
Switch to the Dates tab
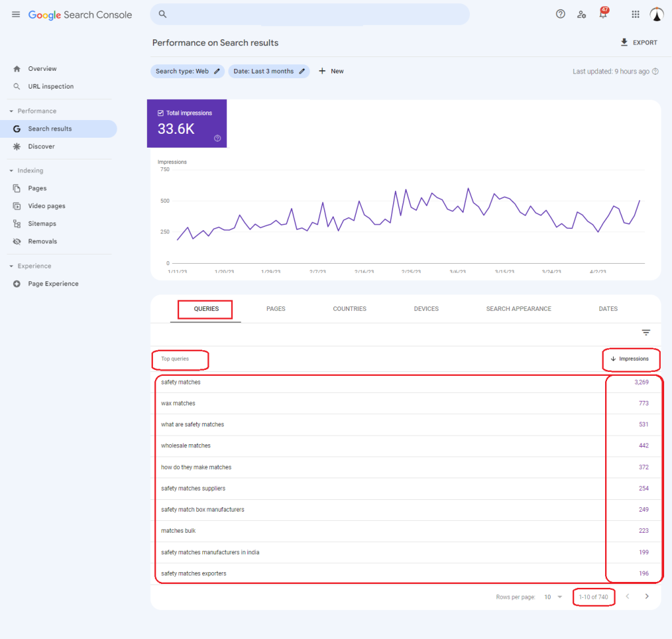click(608, 308)
